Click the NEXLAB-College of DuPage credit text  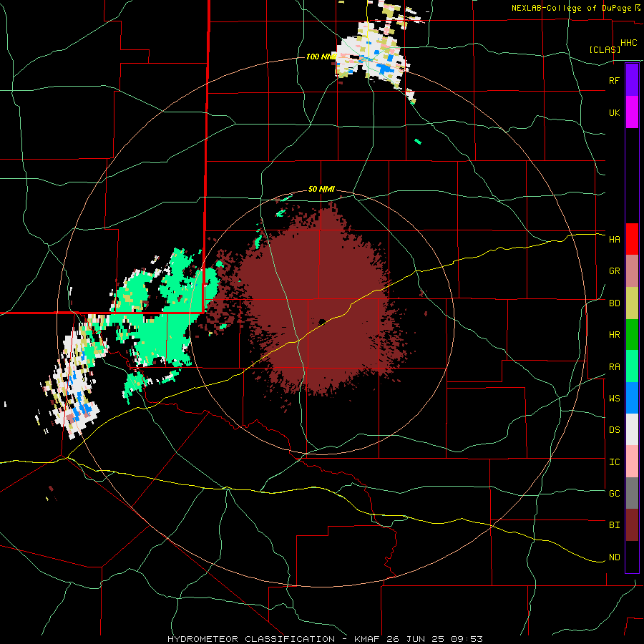[571, 8]
